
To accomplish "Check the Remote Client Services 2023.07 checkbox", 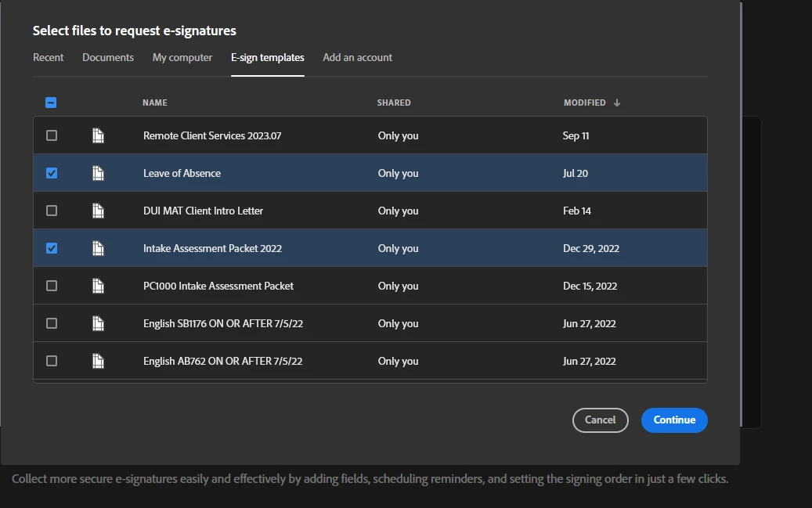I will tap(52, 135).
